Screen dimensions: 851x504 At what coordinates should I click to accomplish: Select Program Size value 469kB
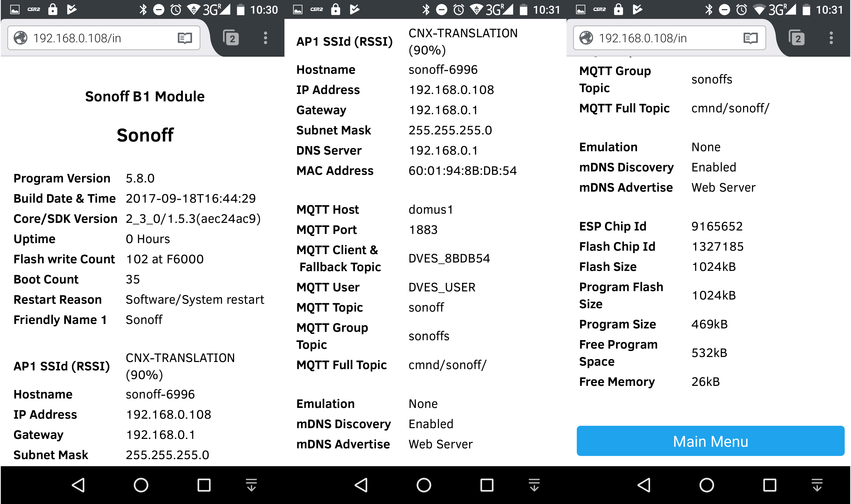709,324
